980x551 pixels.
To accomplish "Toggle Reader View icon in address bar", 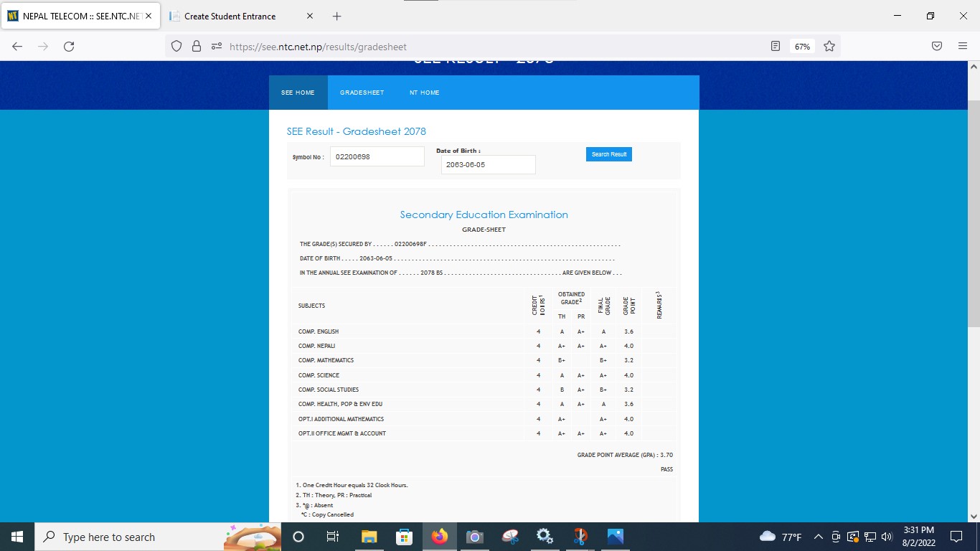I will click(x=775, y=47).
